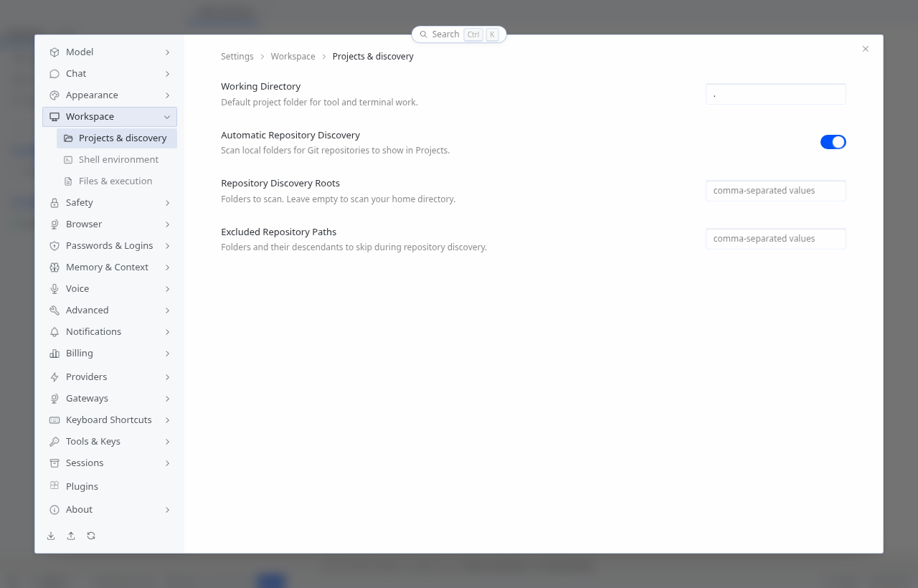
Task: Expand the Providers section chevron
Action: click(x=167, y=377)
